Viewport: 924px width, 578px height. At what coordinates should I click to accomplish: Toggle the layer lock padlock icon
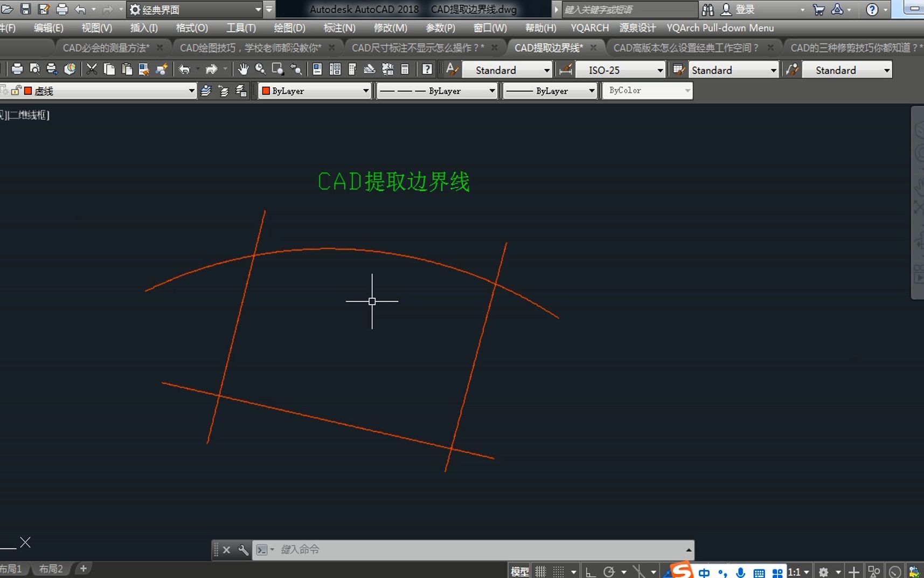pos(15,90)
